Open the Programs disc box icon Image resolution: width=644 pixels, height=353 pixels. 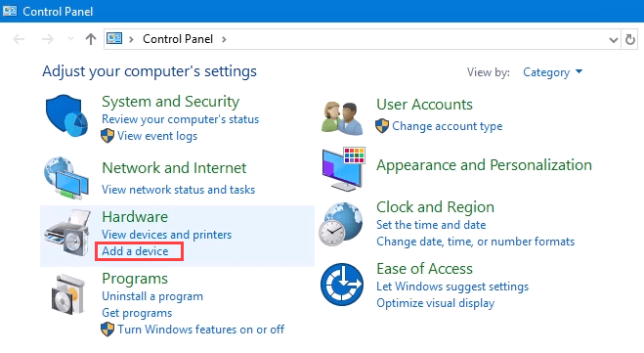coord(68,294)
